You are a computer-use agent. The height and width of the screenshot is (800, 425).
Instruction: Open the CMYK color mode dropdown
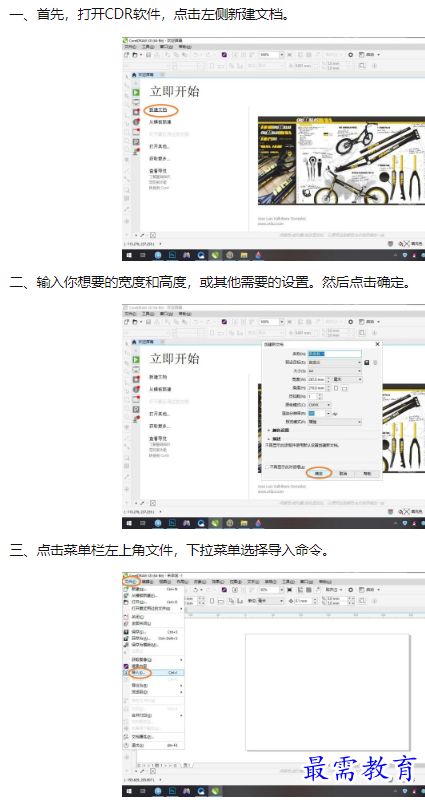(319, 405)
